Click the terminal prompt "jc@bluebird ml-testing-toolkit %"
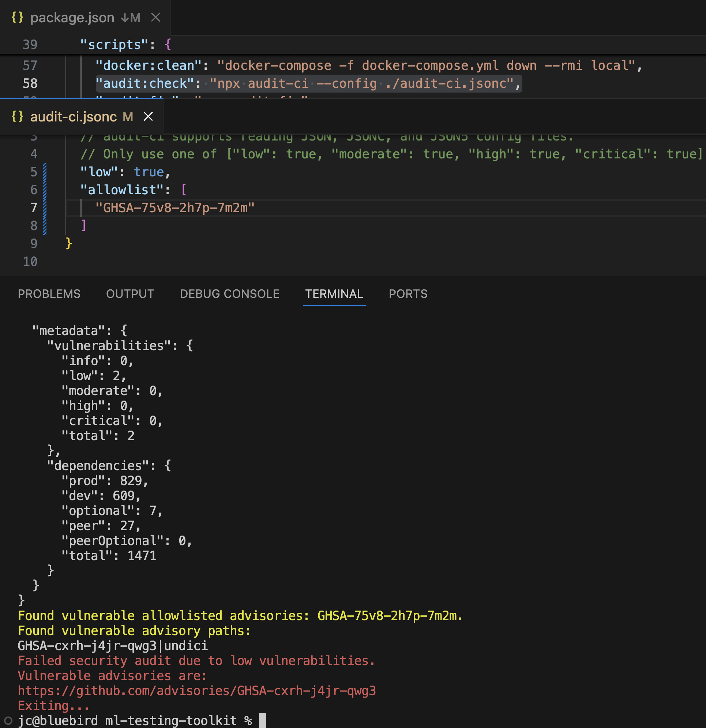The height and width of the screenshot is (728, 706). (135, 721)
